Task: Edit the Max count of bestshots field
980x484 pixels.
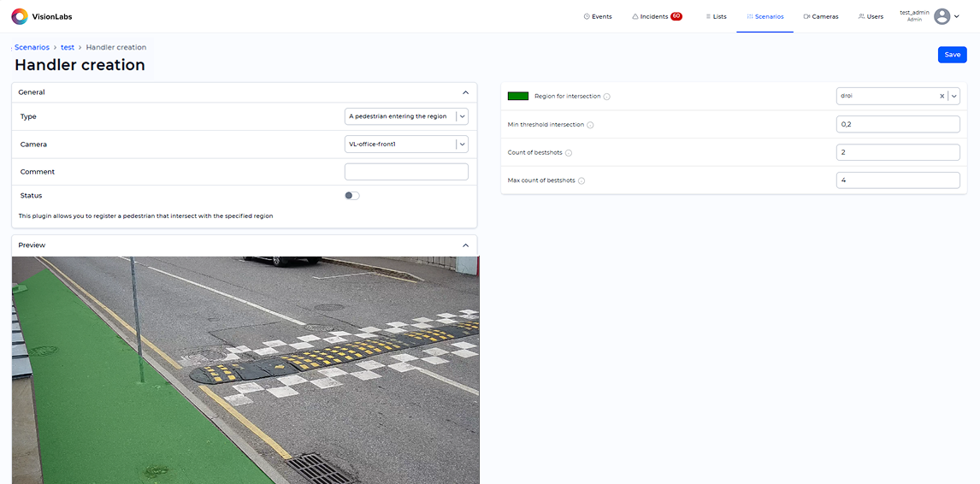Action: (x=898, y=180)
